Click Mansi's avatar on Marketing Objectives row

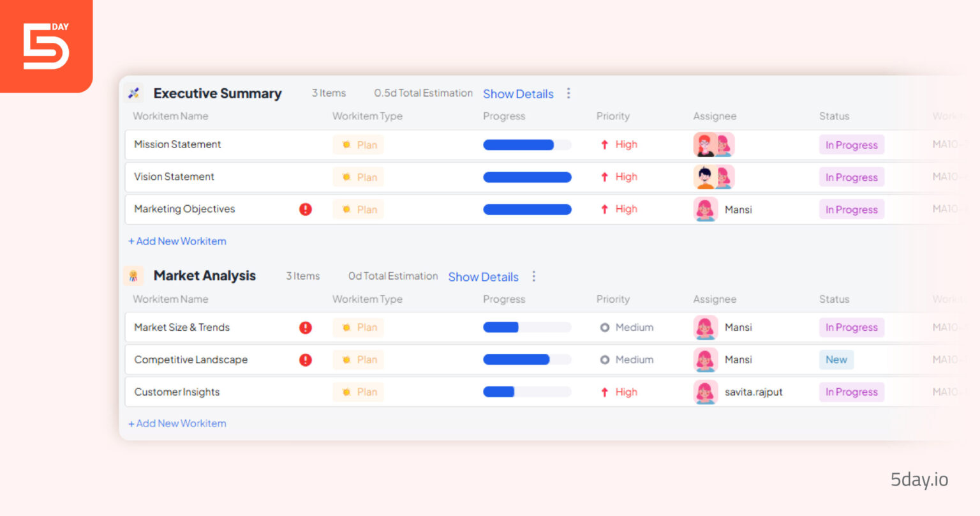coord(705,209)
